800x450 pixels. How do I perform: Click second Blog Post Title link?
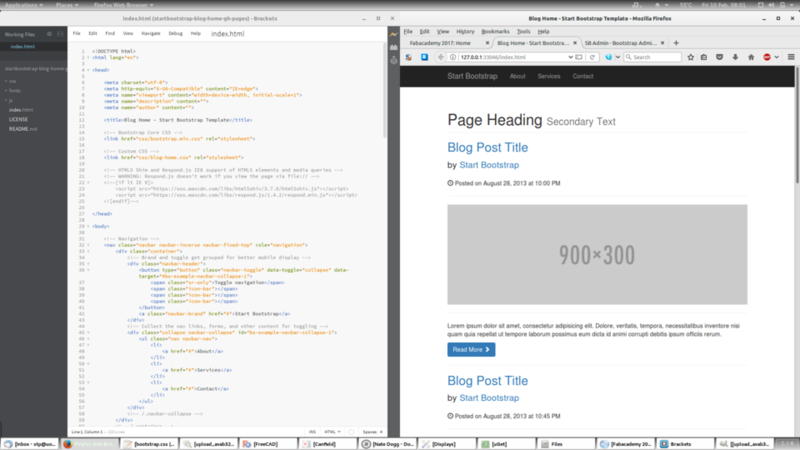pos(488,381)
